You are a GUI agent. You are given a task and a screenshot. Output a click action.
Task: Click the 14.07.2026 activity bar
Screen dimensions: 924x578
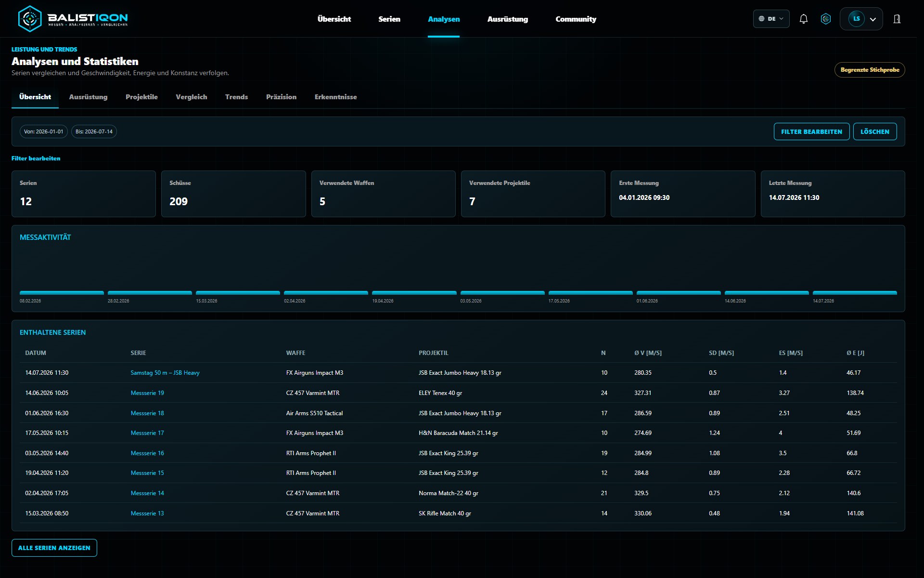click(x=855, y=292)
